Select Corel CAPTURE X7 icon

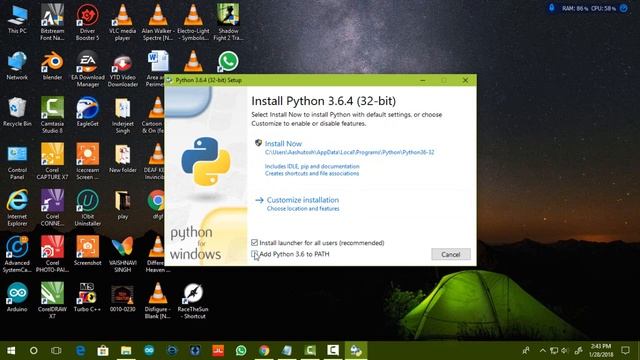click(52, 162)
